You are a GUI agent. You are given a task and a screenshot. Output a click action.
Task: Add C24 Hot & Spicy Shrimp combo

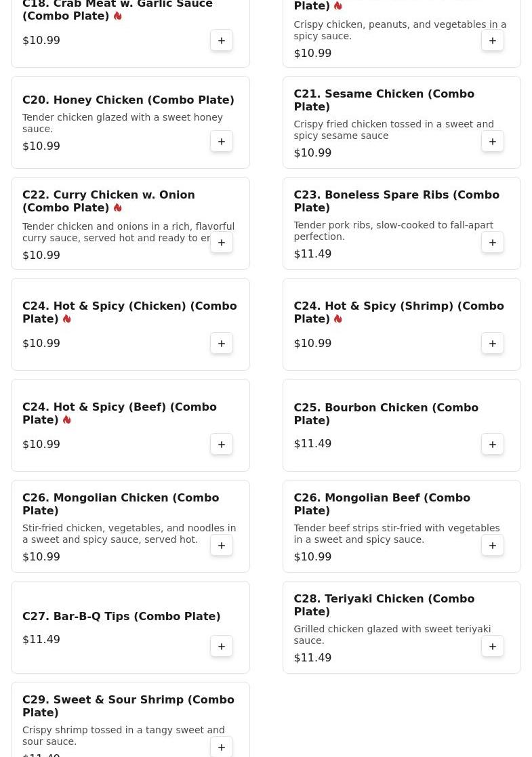493,343
